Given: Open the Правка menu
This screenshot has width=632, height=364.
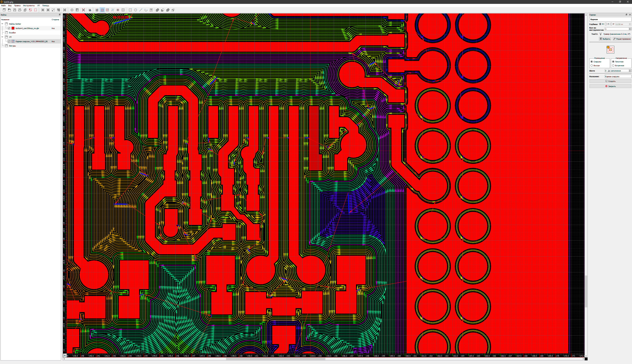Looking at the screenshot, I should coord(17,6).
